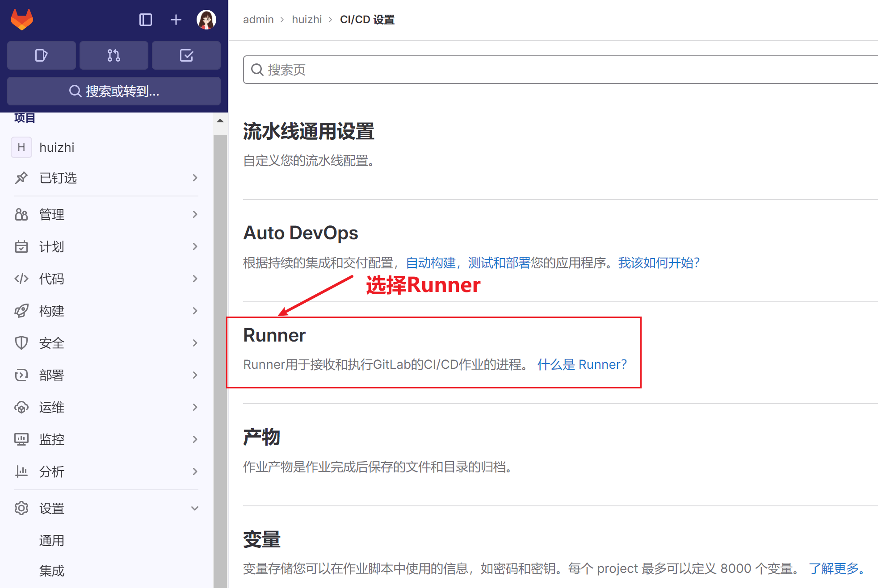
Task: Go to admin breadcrumb link
Action: coord(258,20)
